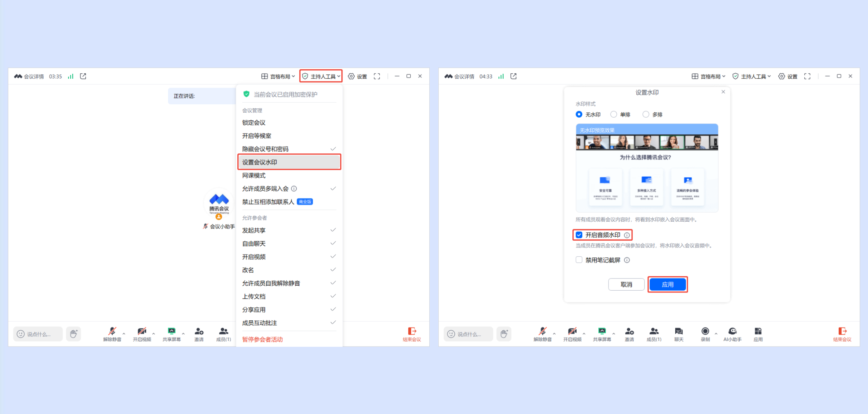Expand recording options arrow in right window
Screen dimensions: 868x414
coord(716,334)
